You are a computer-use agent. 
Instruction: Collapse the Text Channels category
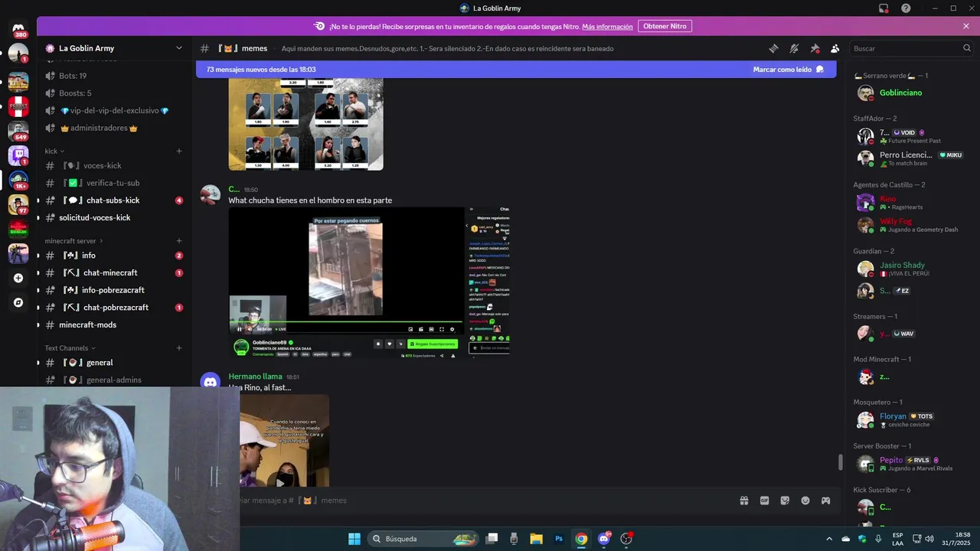[x=70, y=348]
